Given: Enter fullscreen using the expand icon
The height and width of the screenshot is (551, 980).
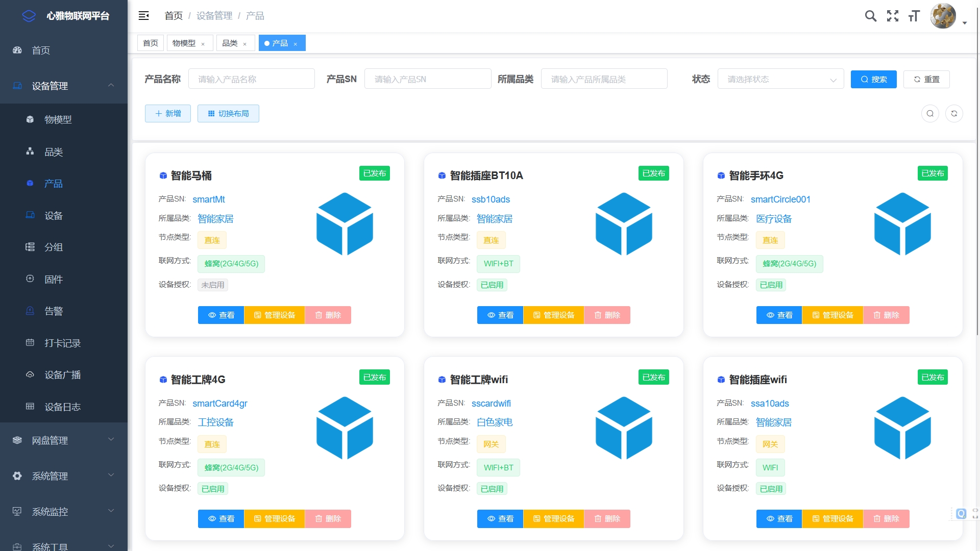Looking at the screenshot, I should [x=892, y=16].
